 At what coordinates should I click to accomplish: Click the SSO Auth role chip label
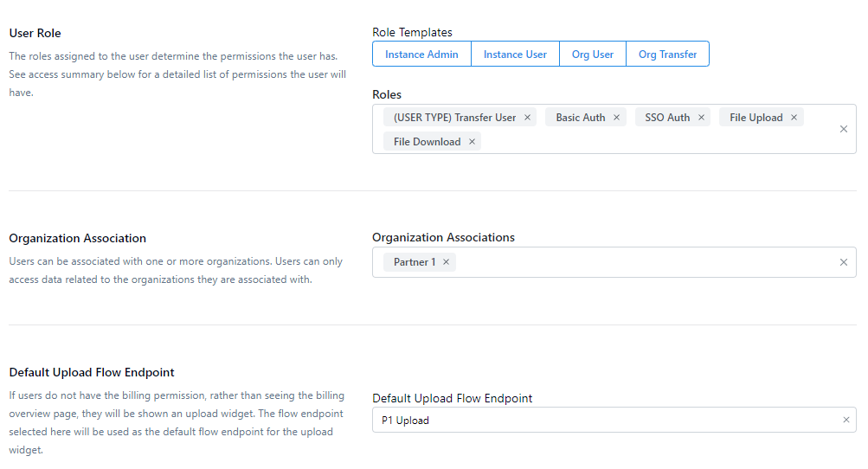pos(667,118)
